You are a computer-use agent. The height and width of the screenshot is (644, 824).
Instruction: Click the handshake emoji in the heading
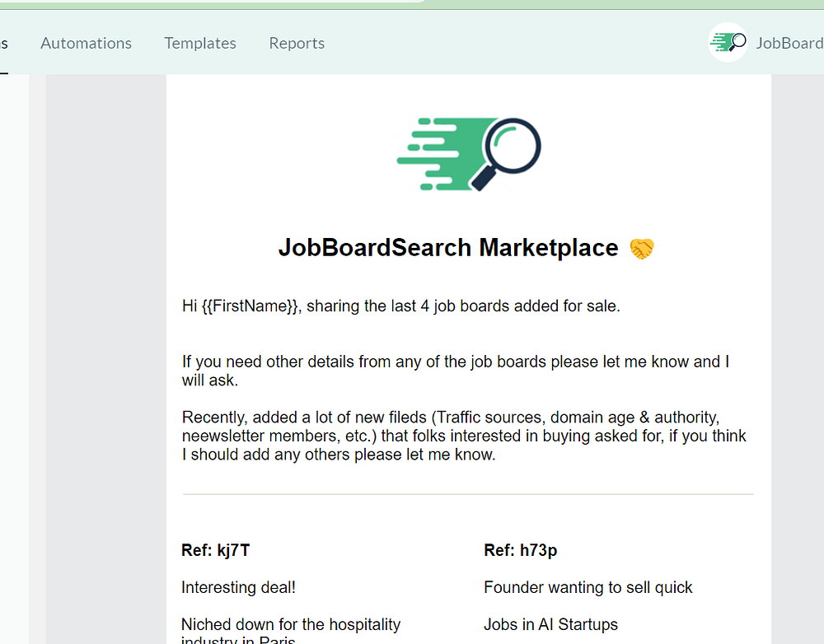[x=641, y=248]
